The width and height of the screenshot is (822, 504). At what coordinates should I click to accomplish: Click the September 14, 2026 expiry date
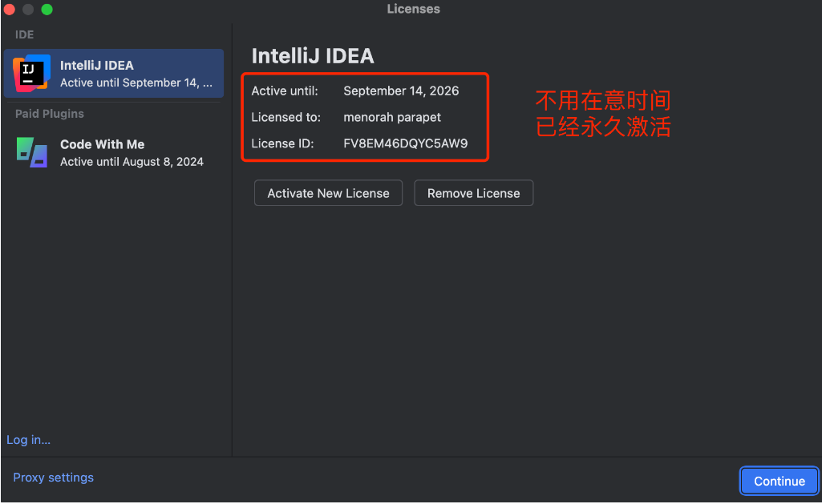[401, 91]
